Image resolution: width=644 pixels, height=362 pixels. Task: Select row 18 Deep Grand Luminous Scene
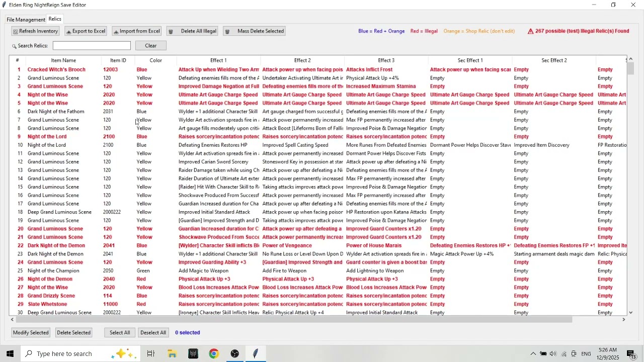pos(318,212)
